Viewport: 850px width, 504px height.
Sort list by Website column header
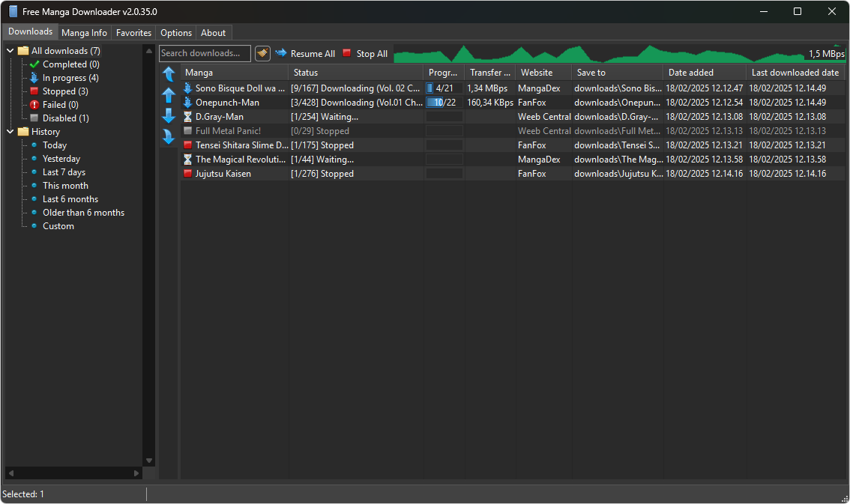pyautogui.click(x=543, y=73)
